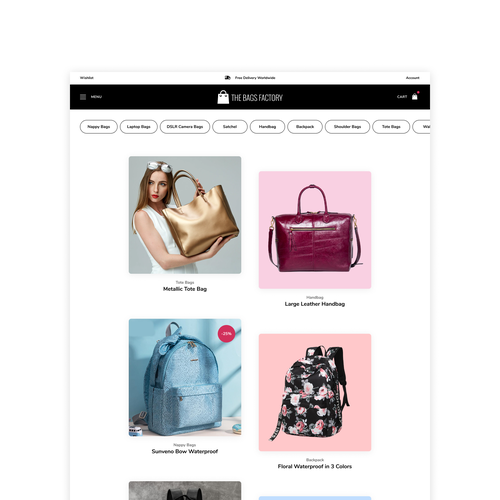Screen dimensions: 500x500
Task: Click the -25% discount badge
Action: (227, 334)
